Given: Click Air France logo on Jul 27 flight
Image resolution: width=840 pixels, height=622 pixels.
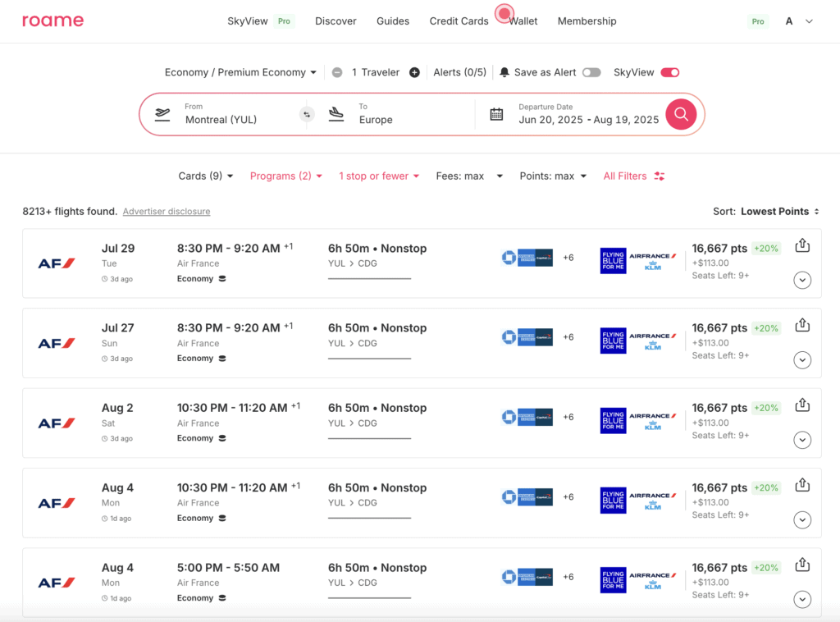Looking at the screenshot, I should pos(57,343).
